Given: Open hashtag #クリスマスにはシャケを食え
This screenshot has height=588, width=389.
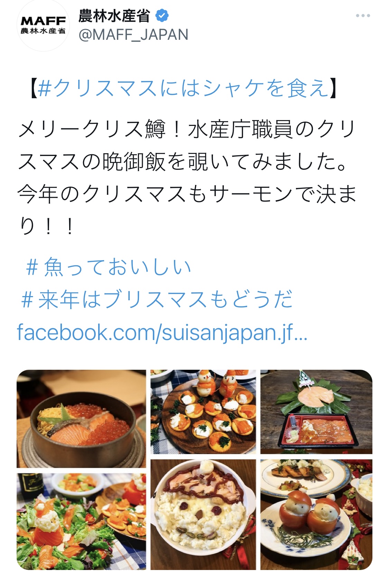Looking at the screenshot, I should coord(183,88).
